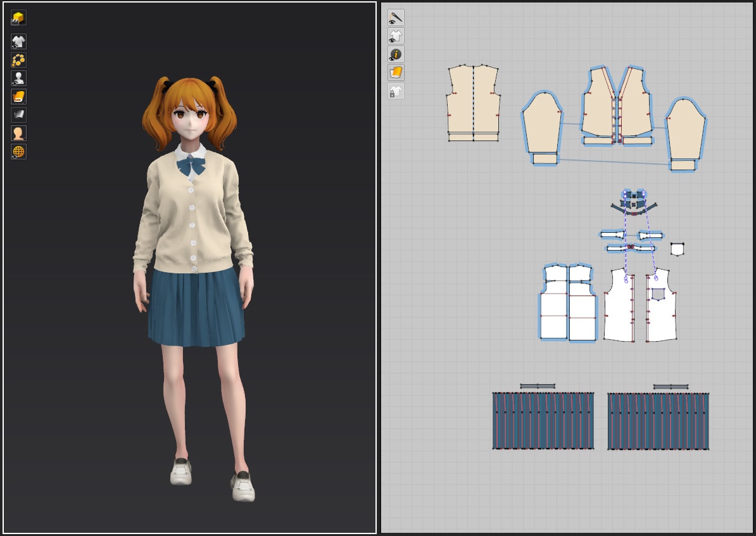Select the small white pocket pattern piece
The width and height of the screenshot is (756, 536).
click(677, 249)
